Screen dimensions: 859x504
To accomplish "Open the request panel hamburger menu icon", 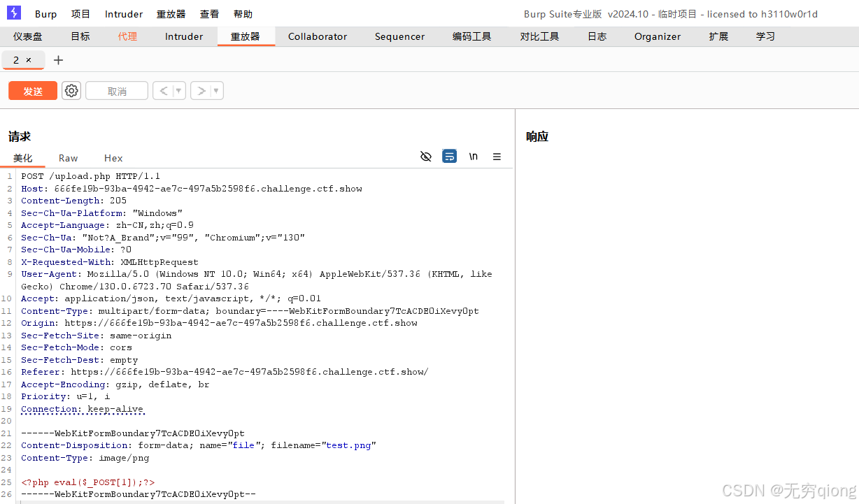I will [497, 157].
